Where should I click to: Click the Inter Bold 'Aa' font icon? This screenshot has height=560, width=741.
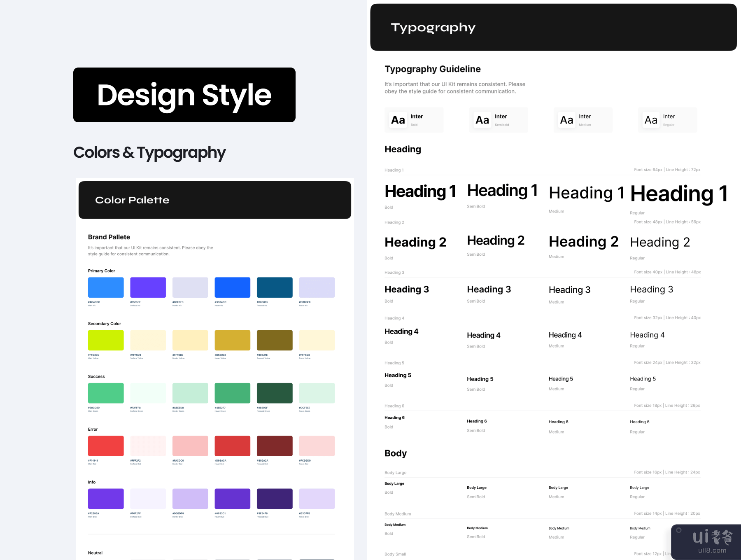coord(398,120)
